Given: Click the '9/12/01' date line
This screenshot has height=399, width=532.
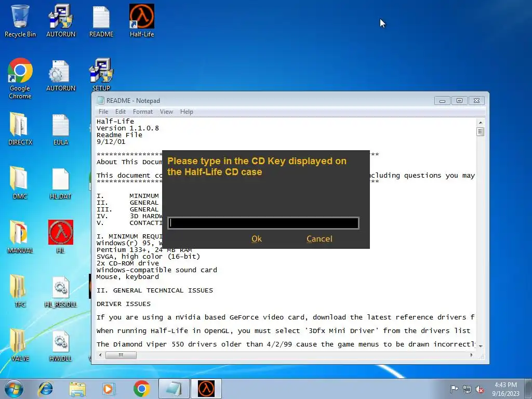Looking at the screenshot, I should coord(111,142).
